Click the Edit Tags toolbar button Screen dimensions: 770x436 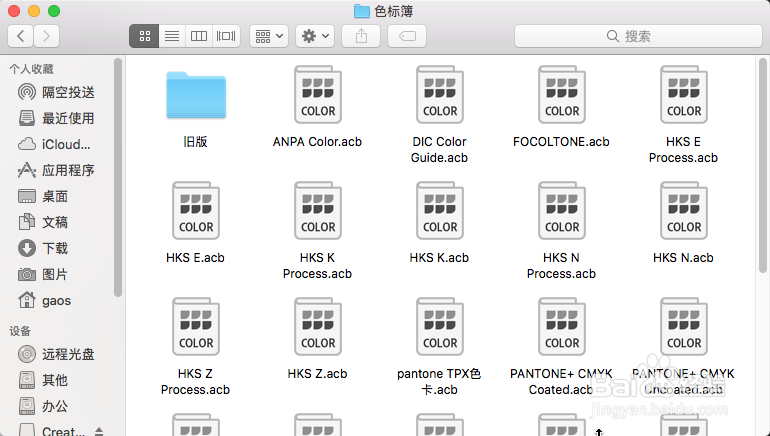[x=407, y=36]
